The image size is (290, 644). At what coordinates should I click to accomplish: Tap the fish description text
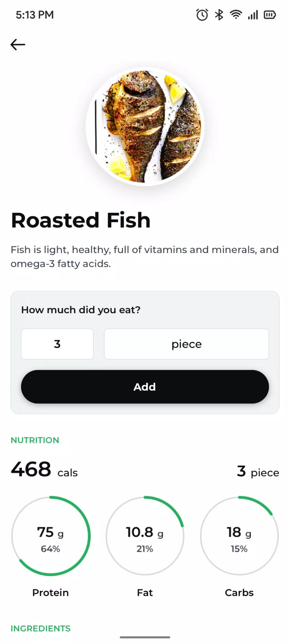pyautogui.click(x=145, y=257)
